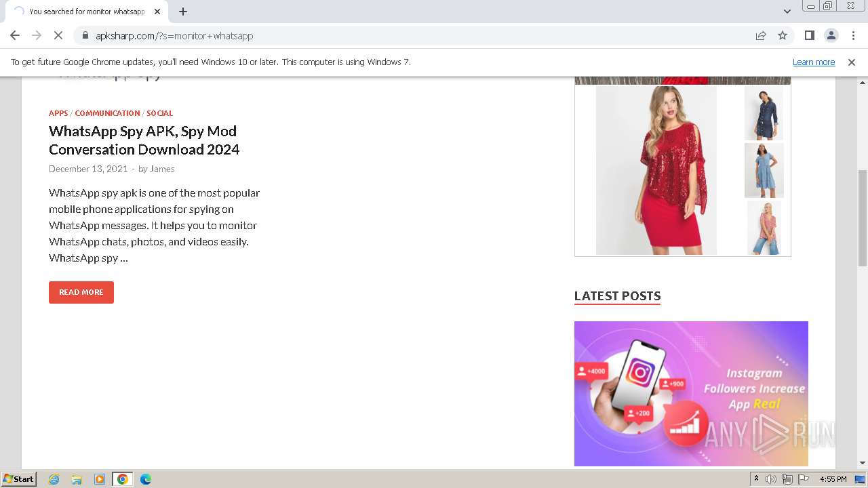This screenshot has height=488, width=868.
Task: Click the READ MORE button
Action: pyautogui.click(x=81, y=292)
